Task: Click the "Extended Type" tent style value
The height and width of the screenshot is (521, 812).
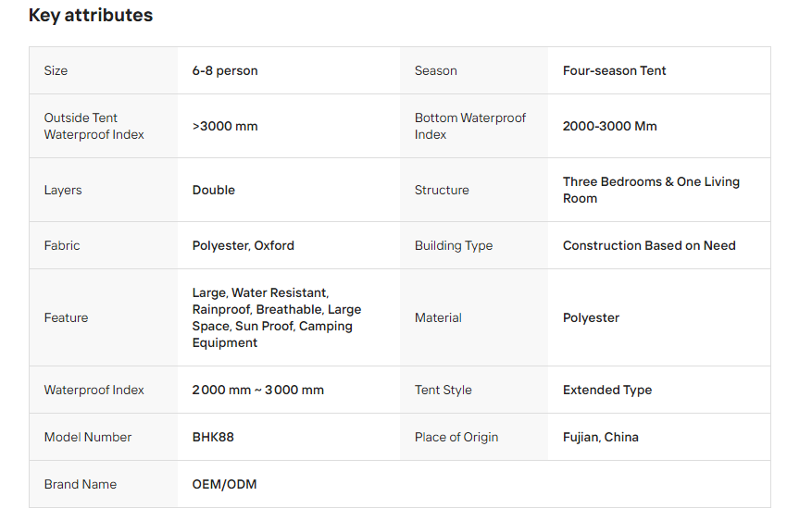Action: [607, 390]
